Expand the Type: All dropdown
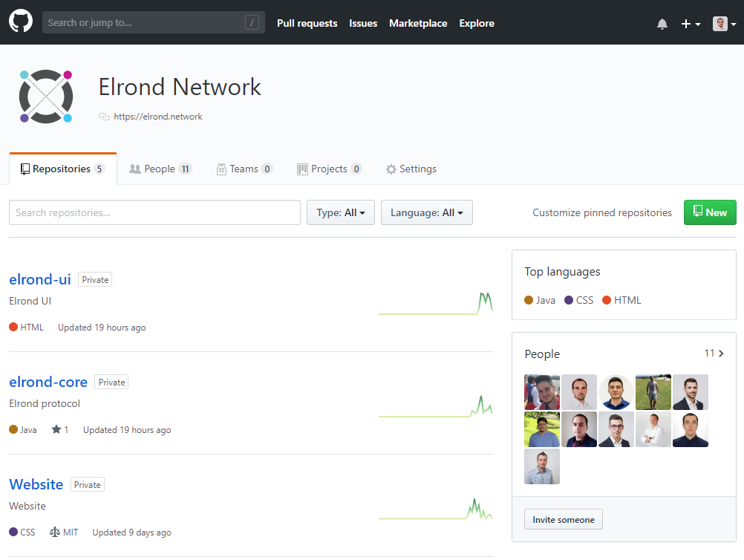Viewport: 744px width, 560px height. (341, 212)
